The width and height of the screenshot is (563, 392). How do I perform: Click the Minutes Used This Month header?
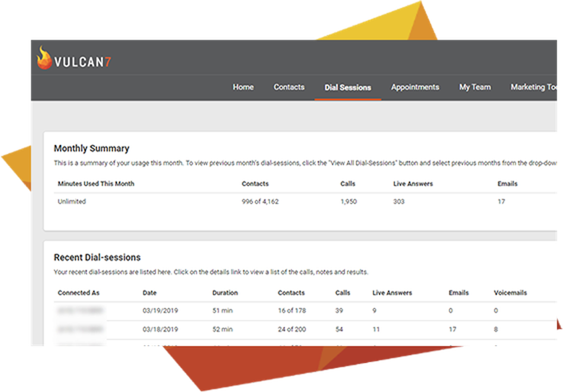click(96, 184)
